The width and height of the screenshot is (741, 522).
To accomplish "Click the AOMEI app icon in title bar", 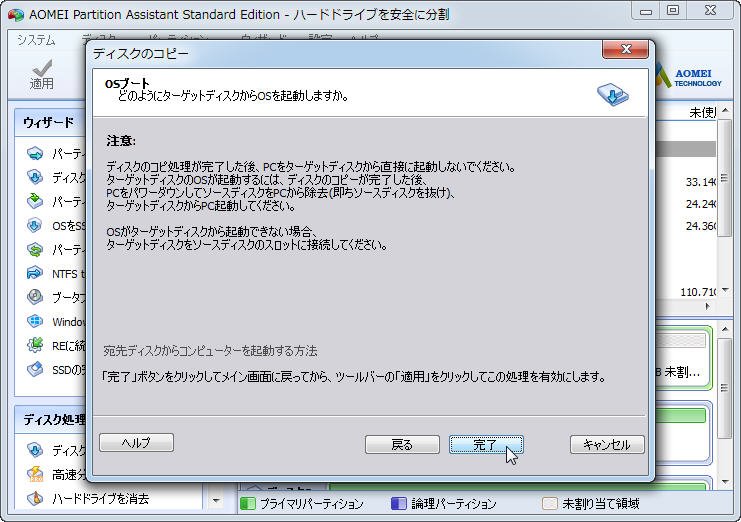I will tap(16, 15).
